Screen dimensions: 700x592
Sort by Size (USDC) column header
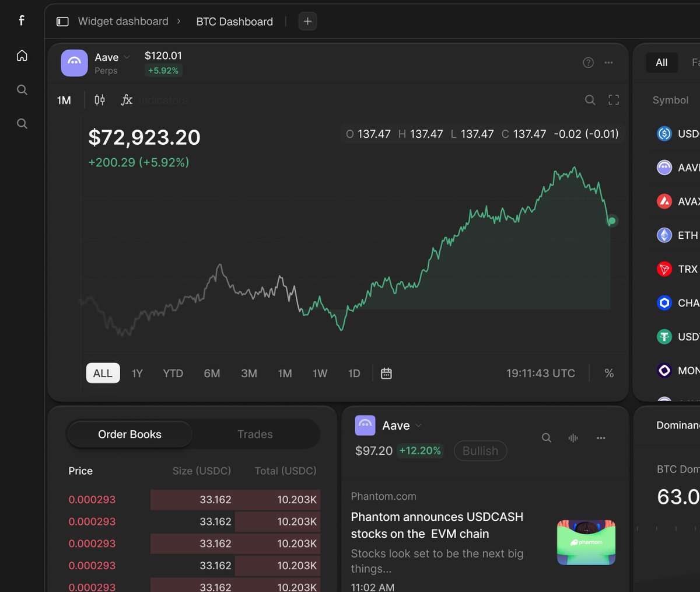pos(202,471)
